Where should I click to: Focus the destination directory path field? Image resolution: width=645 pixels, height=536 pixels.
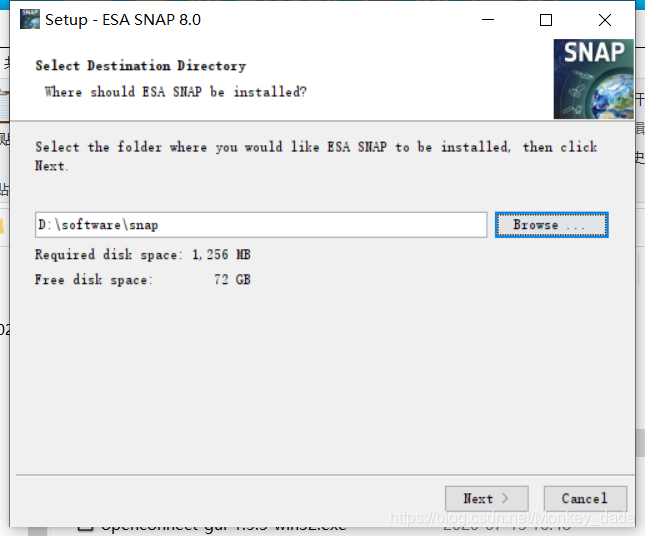pos(261,225)
